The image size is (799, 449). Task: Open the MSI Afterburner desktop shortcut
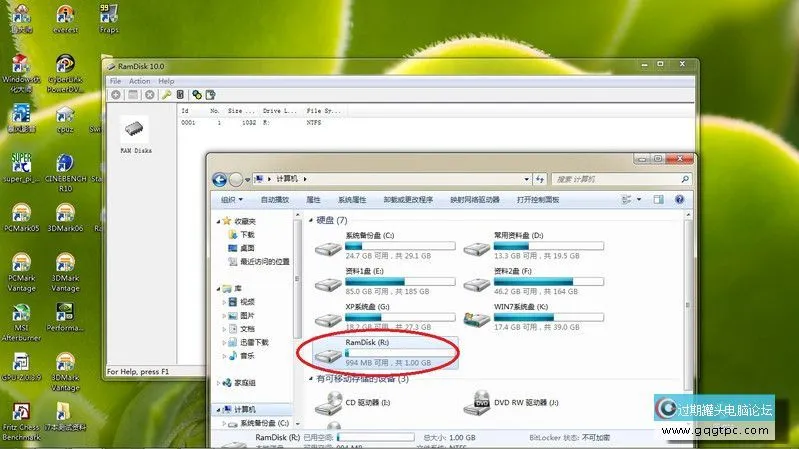(21, 323)
